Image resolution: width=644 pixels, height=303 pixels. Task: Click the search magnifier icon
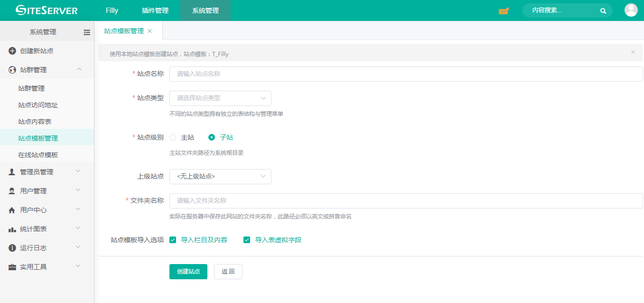pos(603,10)
